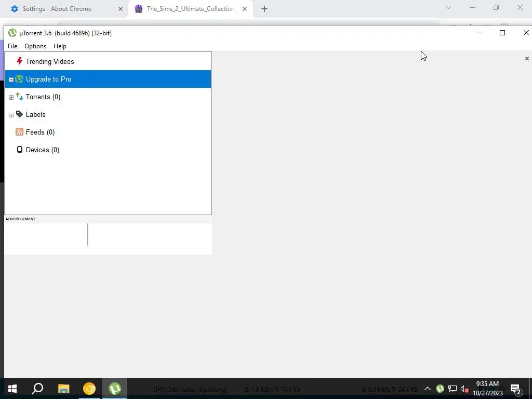532x399 pixels.
Task: Select the Labels sidebar entry
Action: [36, 115]
